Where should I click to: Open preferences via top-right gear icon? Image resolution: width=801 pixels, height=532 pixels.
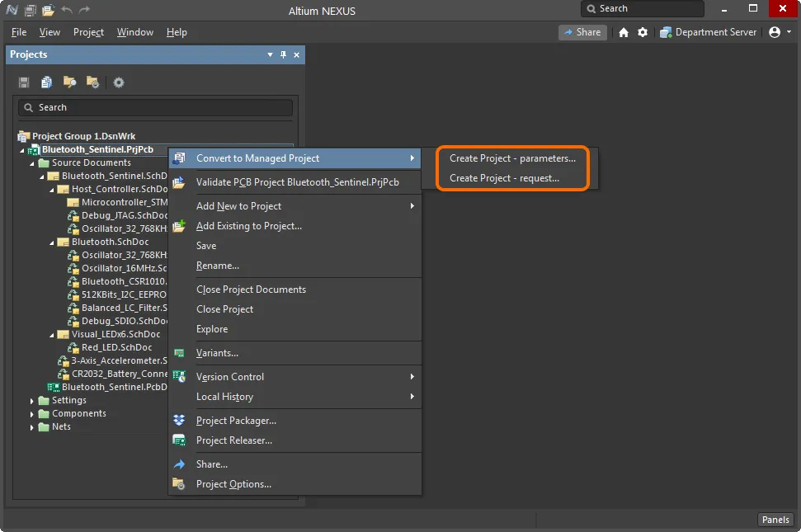coord(643,32)
